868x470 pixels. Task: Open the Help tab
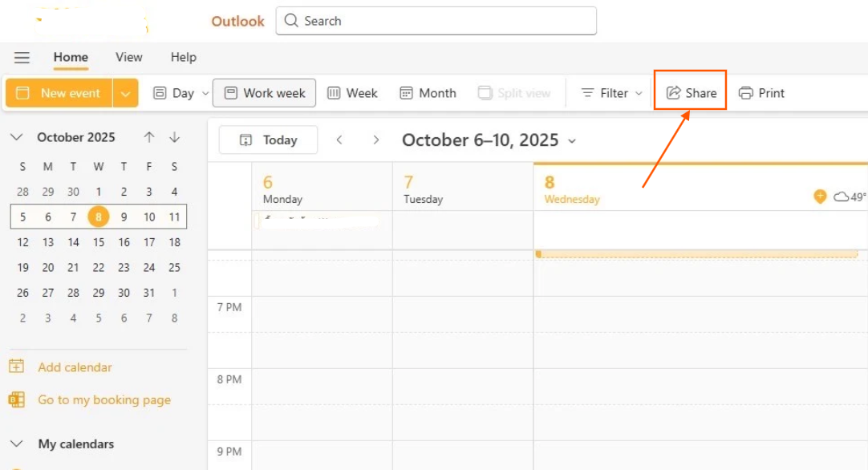[183, 57]
